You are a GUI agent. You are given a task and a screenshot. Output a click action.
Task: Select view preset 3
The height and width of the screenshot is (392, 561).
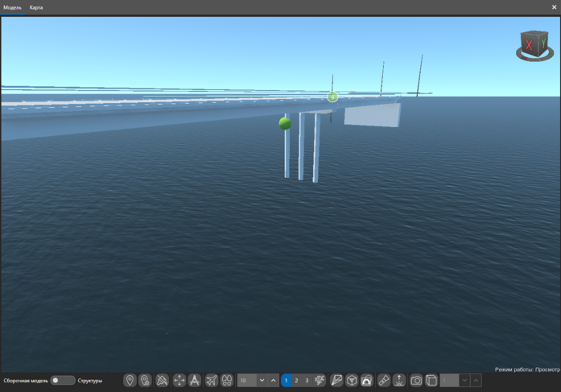tap(306, 380)
